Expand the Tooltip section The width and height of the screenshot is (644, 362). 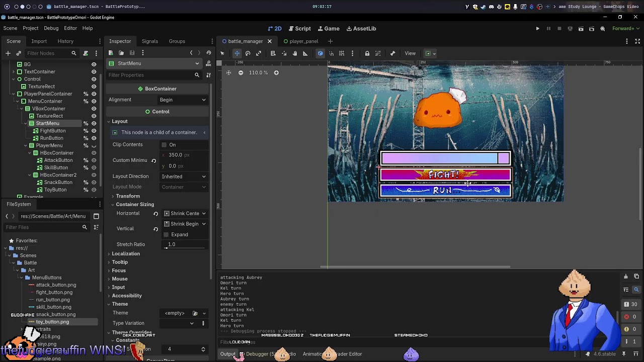(119, 262)
